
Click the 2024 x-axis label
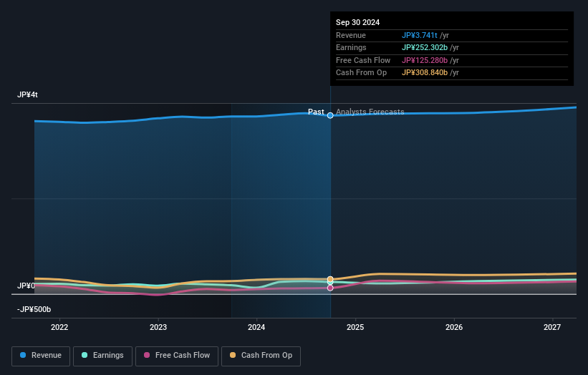[256, 328]
